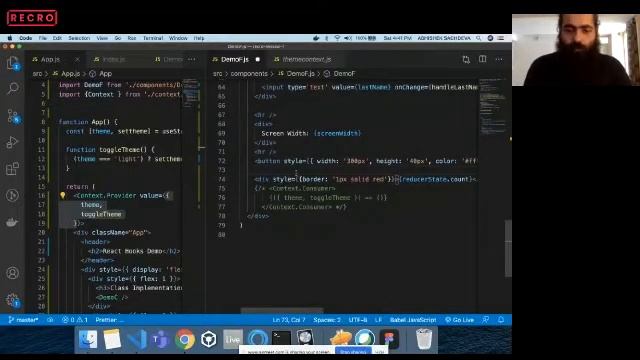
Task: Click the webcam video thumbnail
Action: [x=576, y=50]
